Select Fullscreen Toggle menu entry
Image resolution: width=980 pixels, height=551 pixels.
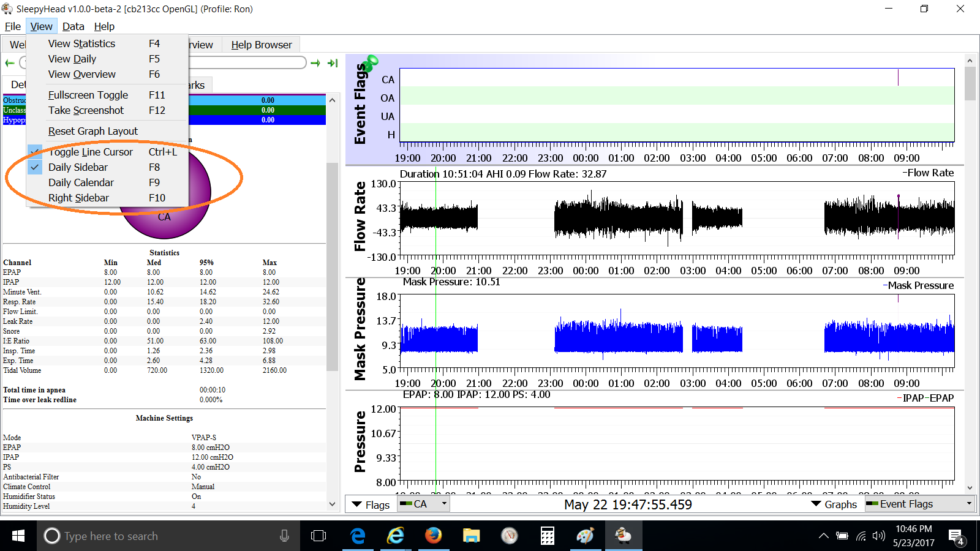coord(107,95)
